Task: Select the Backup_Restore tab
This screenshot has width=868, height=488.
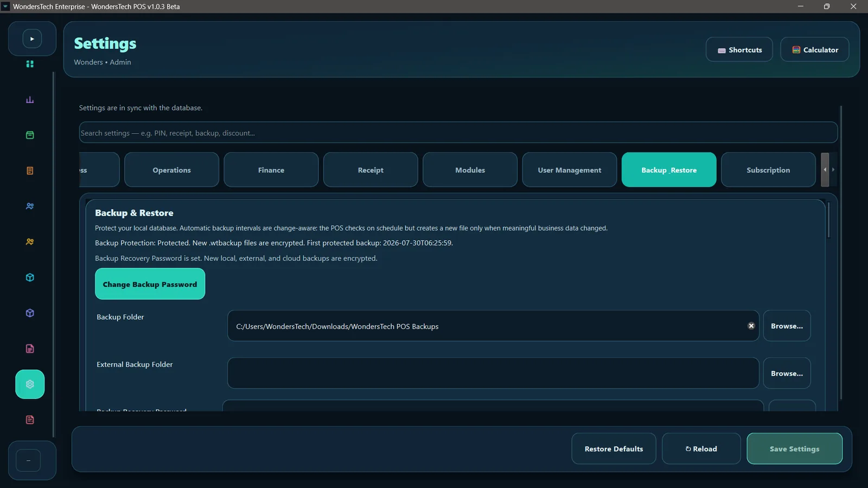Action: tap(669, 170)
